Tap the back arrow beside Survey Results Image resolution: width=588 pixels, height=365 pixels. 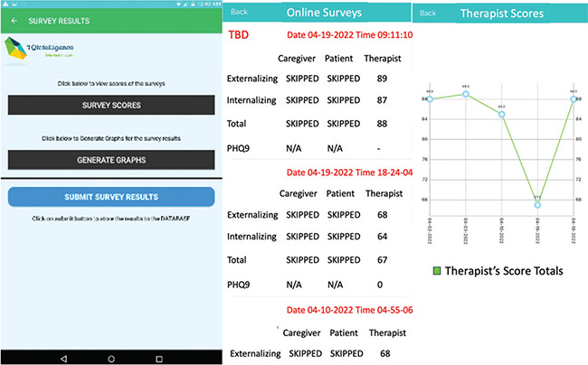pyautogui.click(x=14, y=19)
